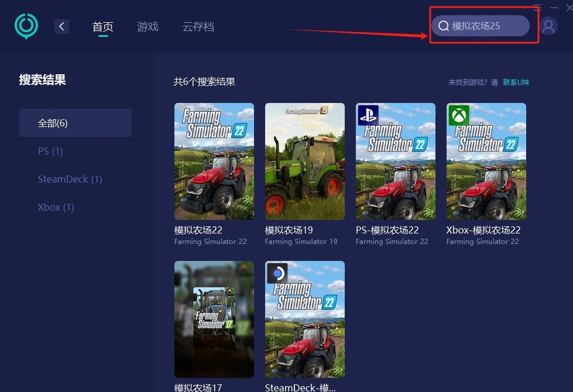Click the Steam Deck badge icon
573x392 pixels.
(x=277, y=273)
